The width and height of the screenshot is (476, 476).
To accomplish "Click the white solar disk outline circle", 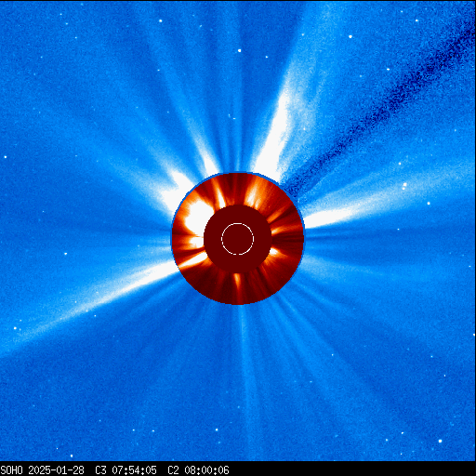I will tap(237, 239).
